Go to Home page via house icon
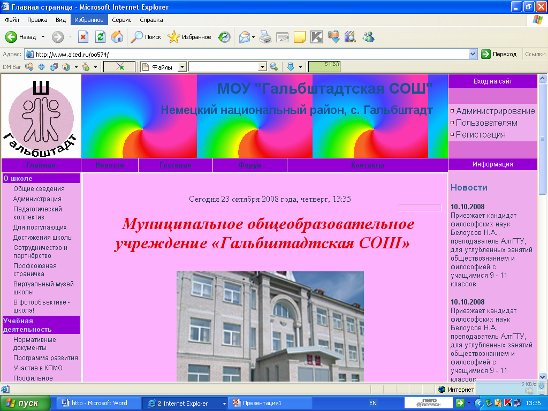The height and width of the screenshot is (411, 548). [x=117, y=37]
